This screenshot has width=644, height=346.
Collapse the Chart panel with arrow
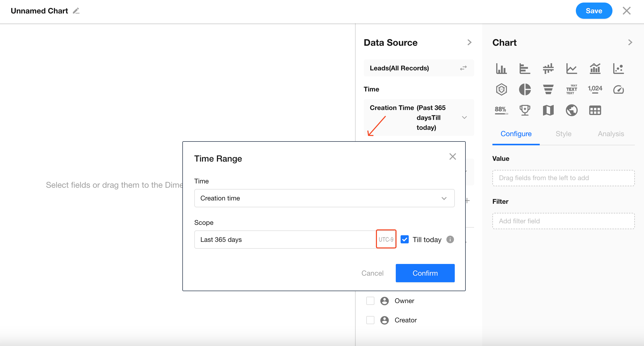coord(630,42)
